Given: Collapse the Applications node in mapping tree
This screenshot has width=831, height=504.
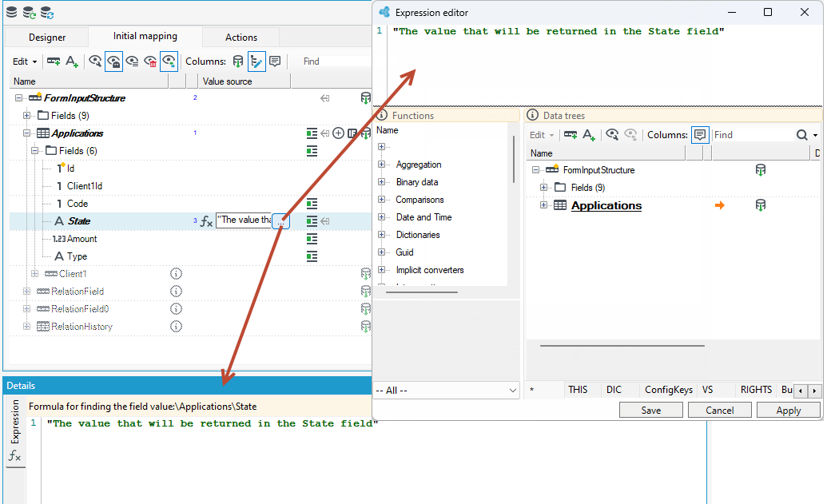Looking at the screenshot, I should 26,133.
